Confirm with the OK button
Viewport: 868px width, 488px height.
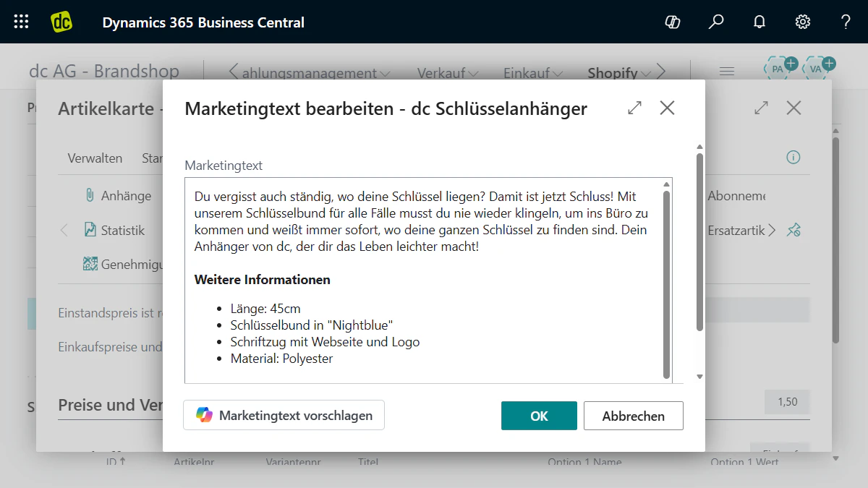point(539,416)
